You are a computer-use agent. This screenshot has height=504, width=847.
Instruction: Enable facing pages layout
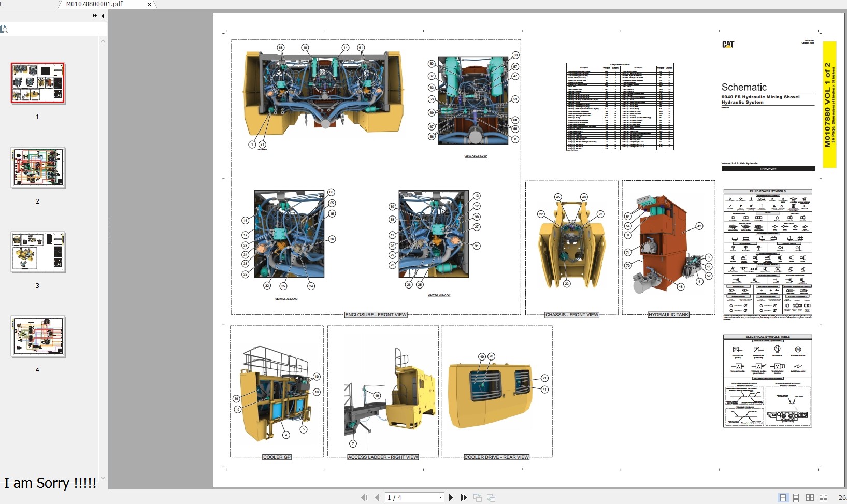coord(810,498)
